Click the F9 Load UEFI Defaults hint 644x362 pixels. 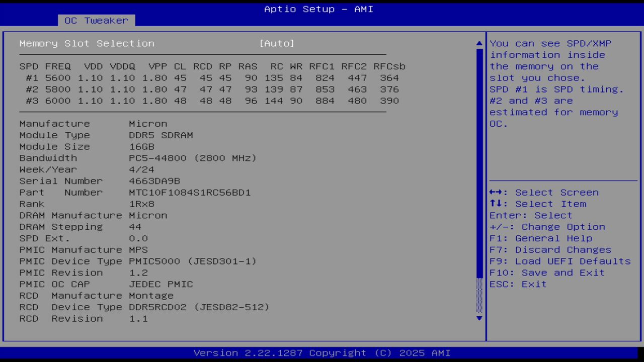pos(560,261)
